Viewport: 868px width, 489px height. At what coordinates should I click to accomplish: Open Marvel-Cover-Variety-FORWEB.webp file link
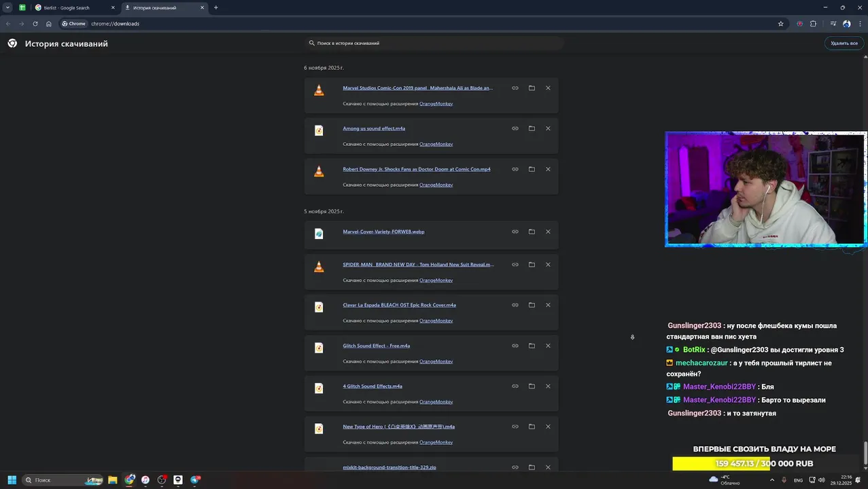pyautogui.click(x=383, y=232)
